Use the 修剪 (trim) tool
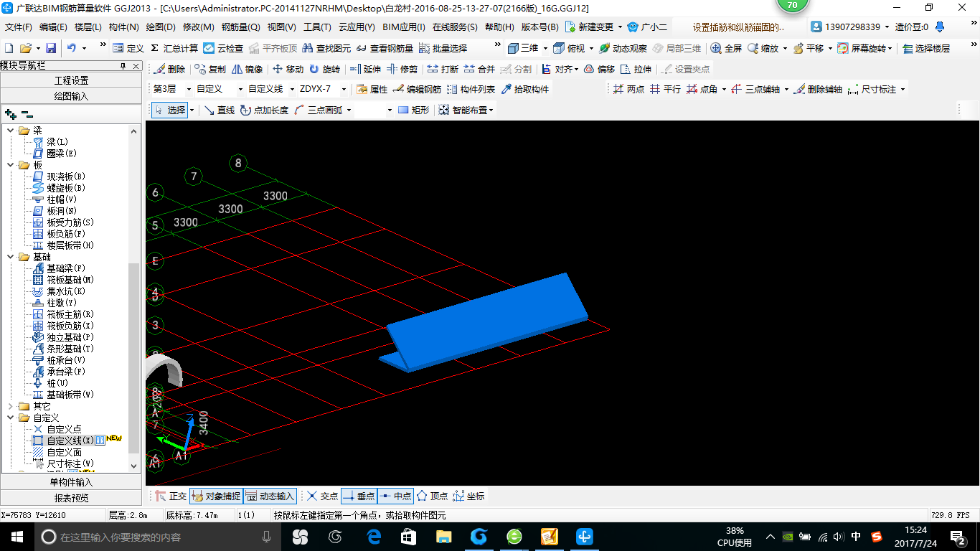The height and width of the screenshot is (551, 980). click(x=402, y=70)
